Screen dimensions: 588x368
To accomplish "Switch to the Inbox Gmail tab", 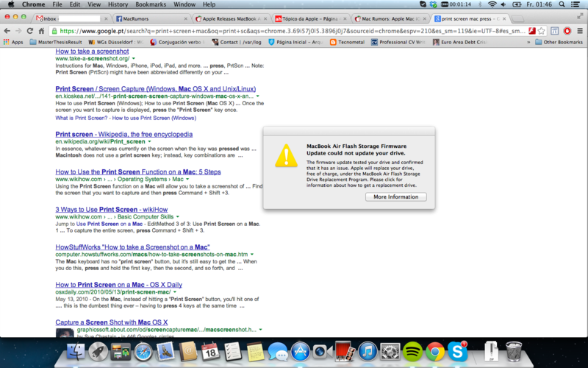I will pyautogui.click(x=71, y=18).
